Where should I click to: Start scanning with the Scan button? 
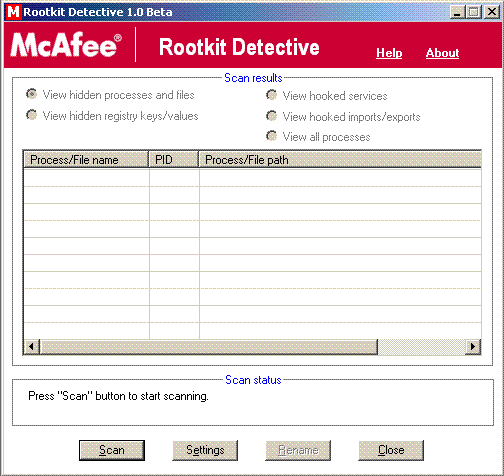pyautogui.click(x=112, y=450)
